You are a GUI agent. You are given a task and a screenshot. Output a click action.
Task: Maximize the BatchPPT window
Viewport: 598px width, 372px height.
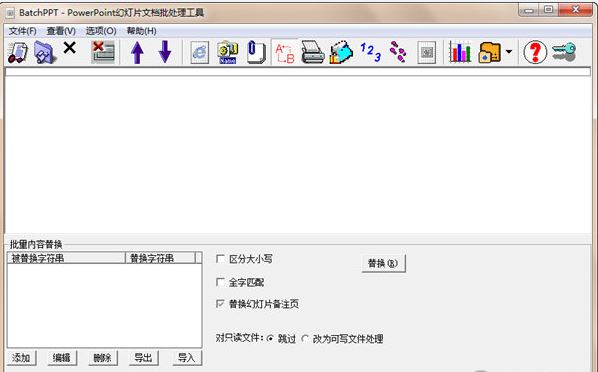point(549,10)
